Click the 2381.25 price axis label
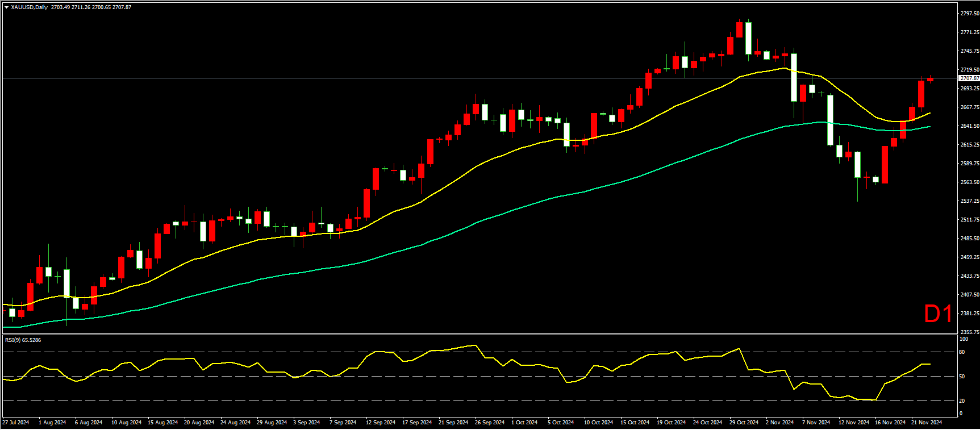980x430 pixels. (969, 313)
